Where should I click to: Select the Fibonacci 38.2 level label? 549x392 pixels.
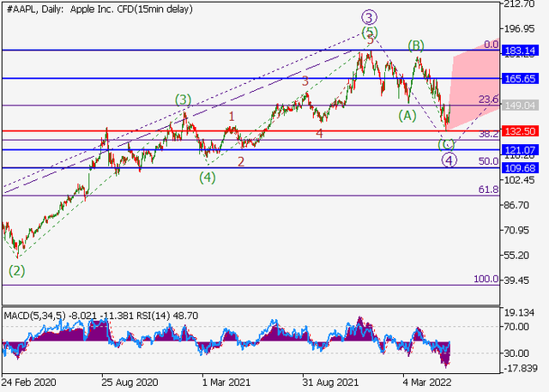[x=489, y=134]
